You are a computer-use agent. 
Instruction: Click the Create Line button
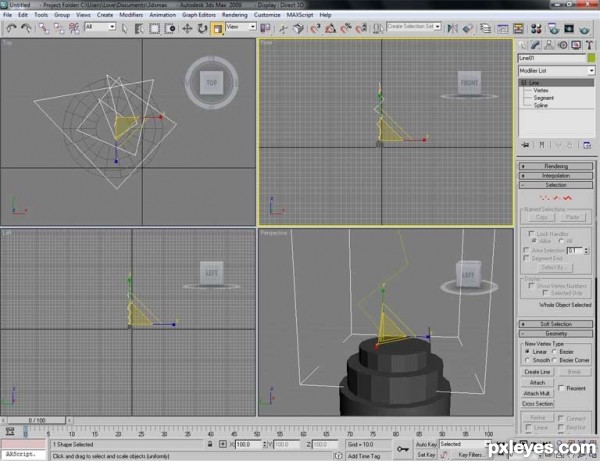tap(537, 372)
